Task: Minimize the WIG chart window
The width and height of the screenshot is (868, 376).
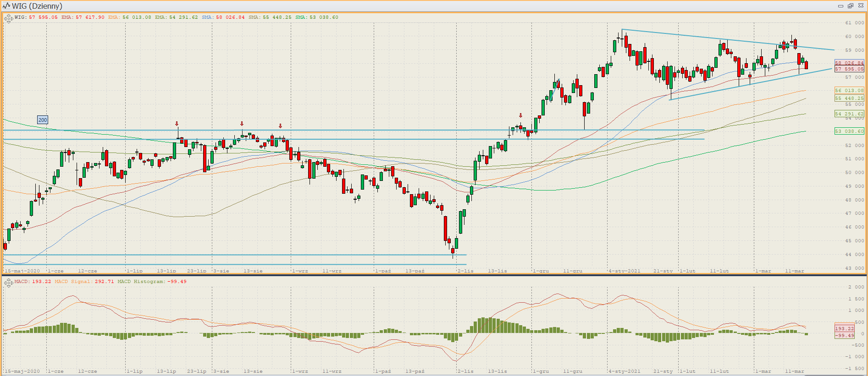Action: click(840, 6)
